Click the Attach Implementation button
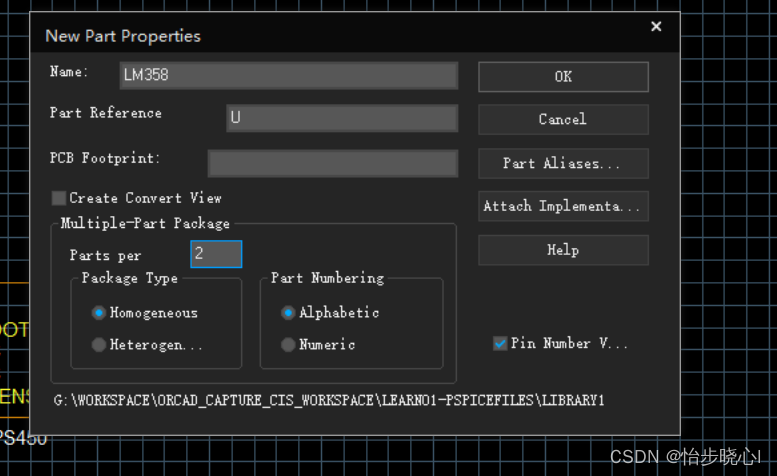777x476 pixels. [x=563, y=207]
